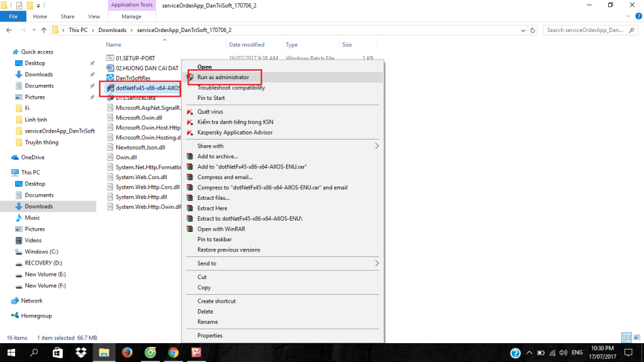Switch to the Share ribbon tab
The height and width of the screenshot is (362, 644).
[67, 16]
